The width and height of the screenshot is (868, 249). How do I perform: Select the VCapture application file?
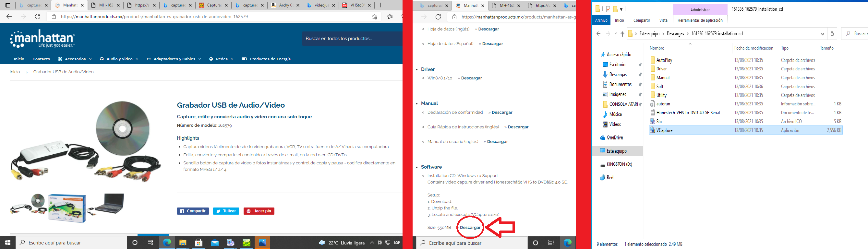tap(664, 130)
